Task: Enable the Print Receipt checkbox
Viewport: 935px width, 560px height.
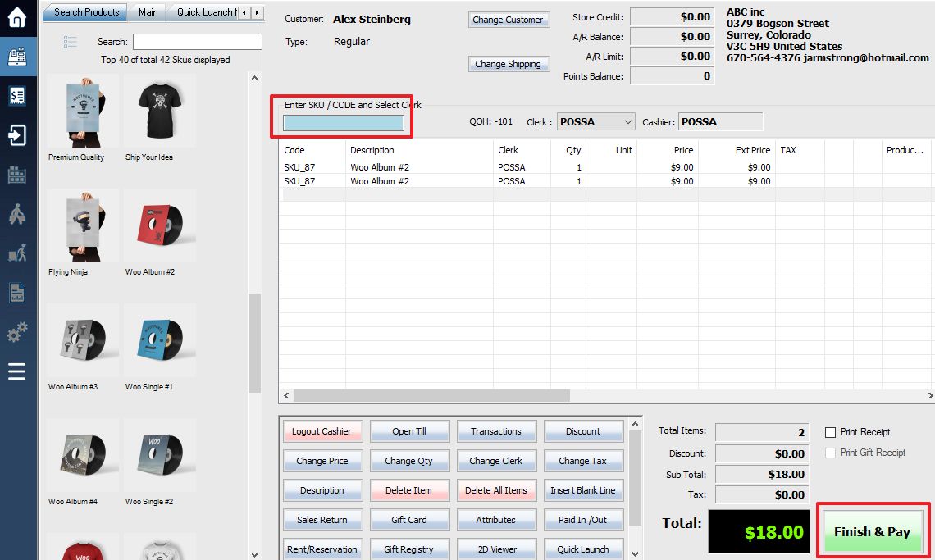Action: coord(830,432)
